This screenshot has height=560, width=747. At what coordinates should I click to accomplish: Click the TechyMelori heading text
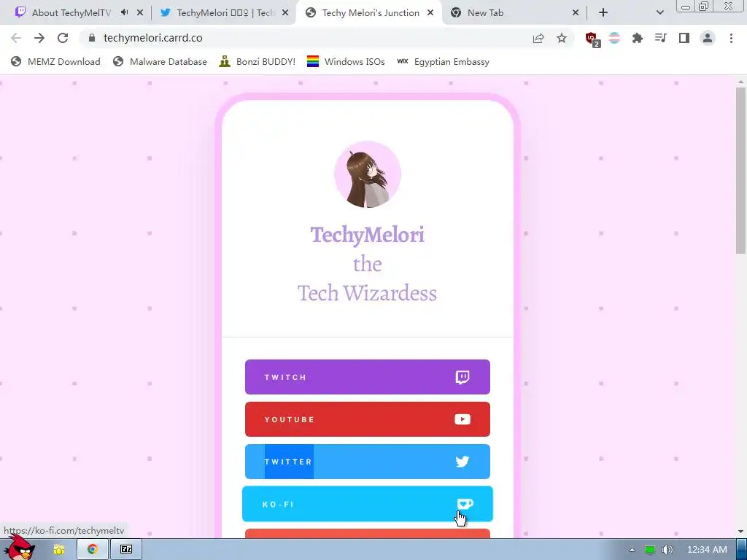[368, 236]
